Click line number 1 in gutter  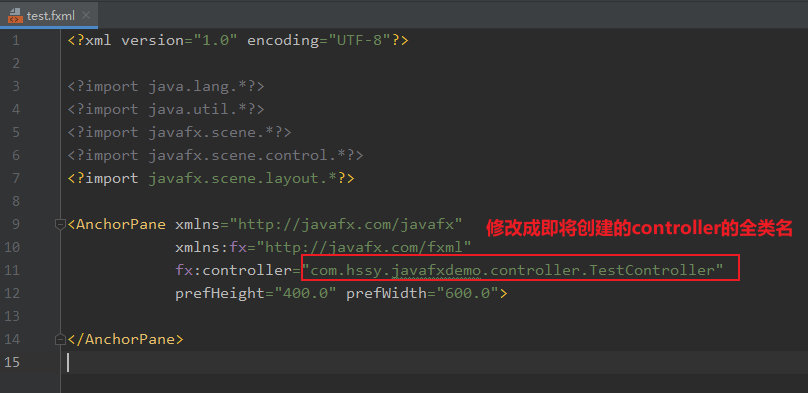click(x=15, y=40)
